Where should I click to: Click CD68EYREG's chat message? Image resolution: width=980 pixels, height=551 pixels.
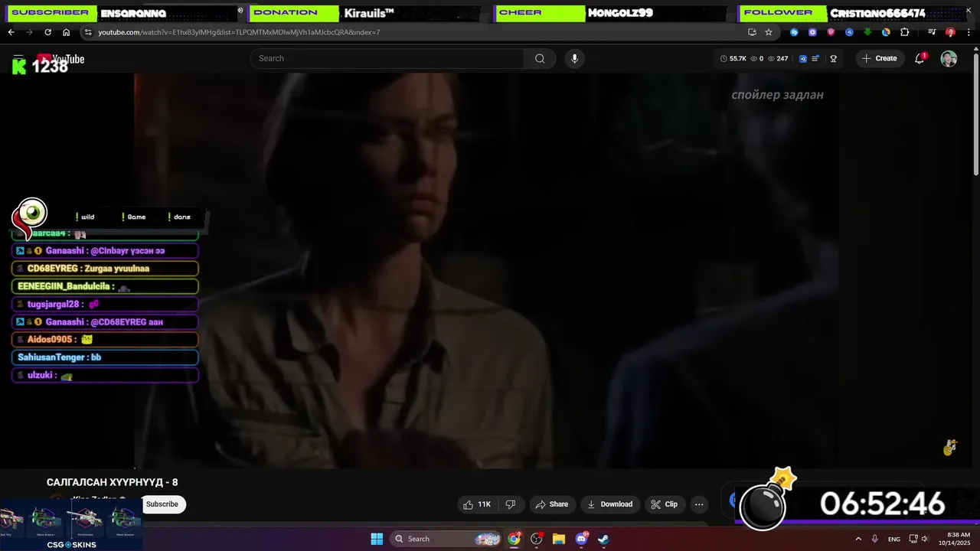click(105, 269)
